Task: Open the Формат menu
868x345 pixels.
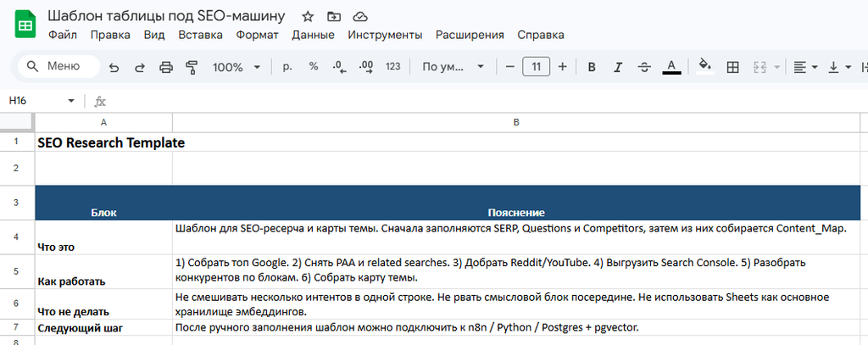Action: pos(258,35)
